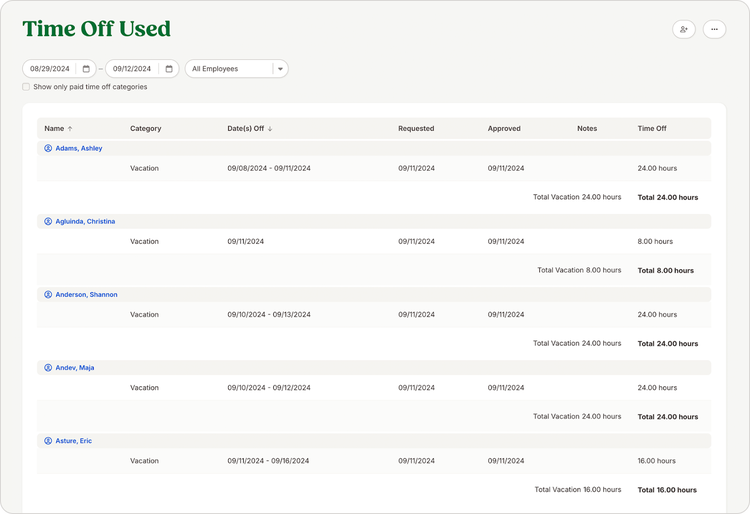
Task: Click 16.00 hours in Asture row
Action: coord(656,461)
